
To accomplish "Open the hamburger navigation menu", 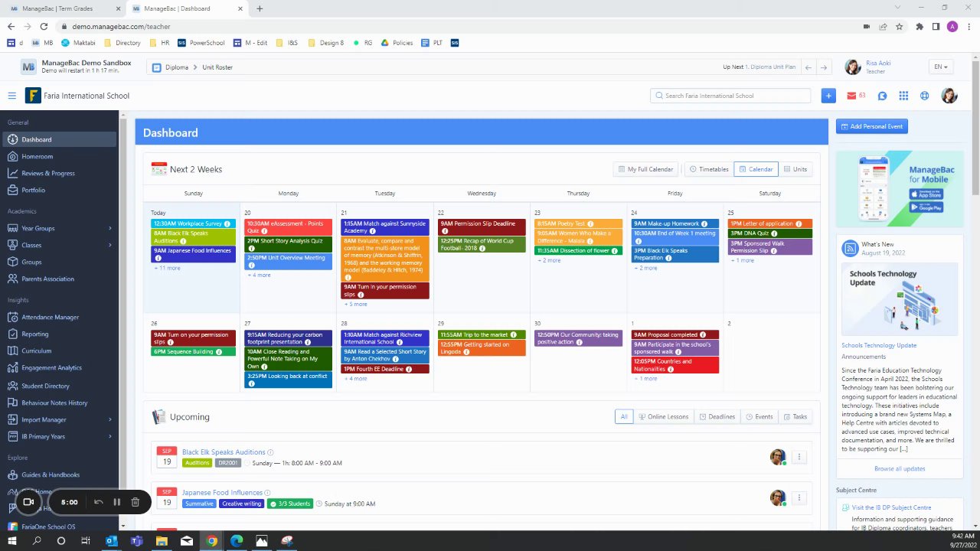I will [x=12, y=96].
